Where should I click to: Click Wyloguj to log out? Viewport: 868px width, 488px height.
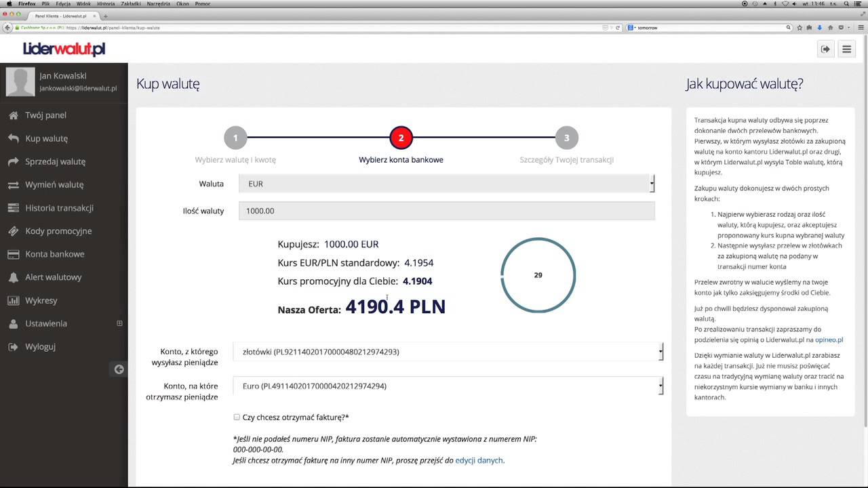coord(41,346)
